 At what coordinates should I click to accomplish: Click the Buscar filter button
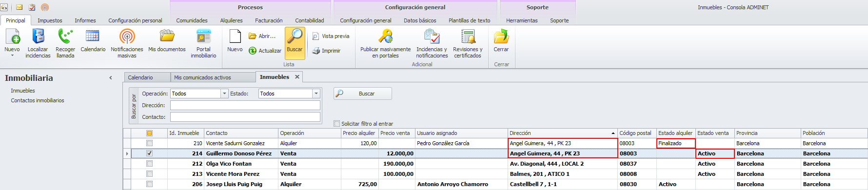(x=363, y=94)
